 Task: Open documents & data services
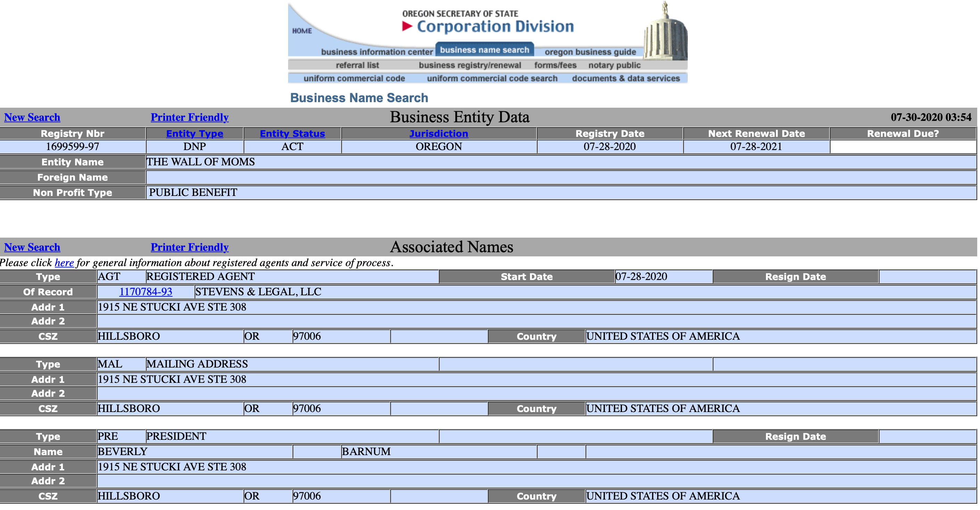click(x=626, y=79)
